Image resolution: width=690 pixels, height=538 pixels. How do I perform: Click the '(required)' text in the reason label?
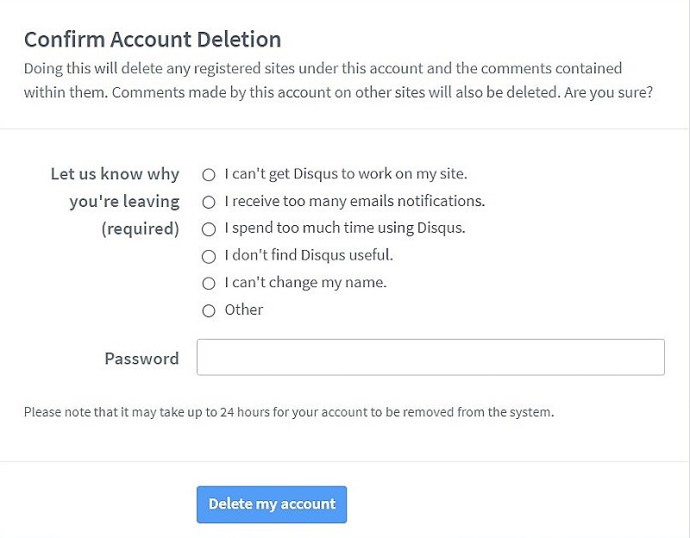pyautogui.click(x=140, y=229)
